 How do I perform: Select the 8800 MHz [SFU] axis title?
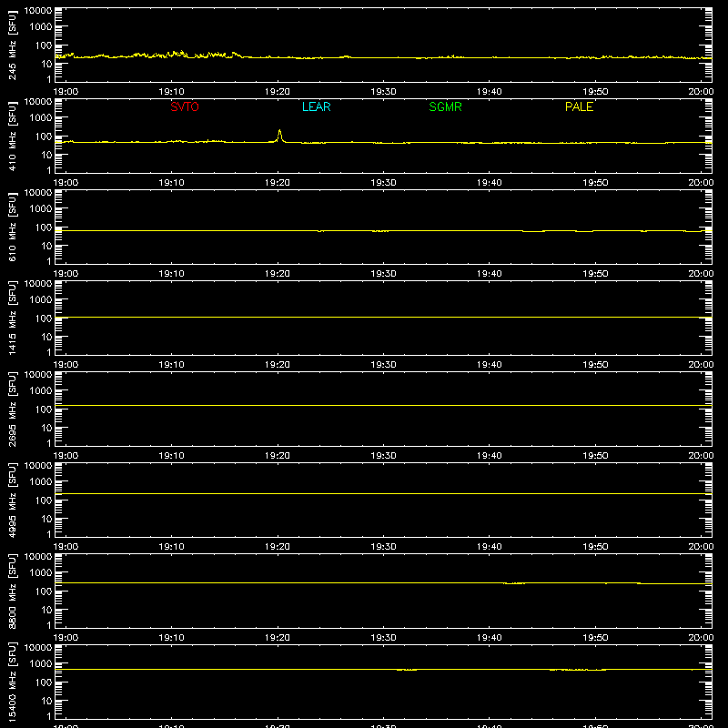(13, 591)
